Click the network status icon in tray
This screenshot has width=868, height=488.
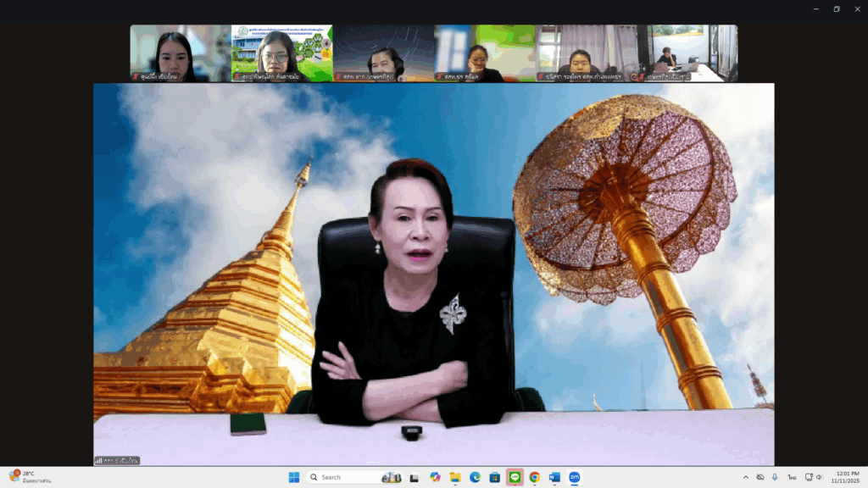point(809,477)
